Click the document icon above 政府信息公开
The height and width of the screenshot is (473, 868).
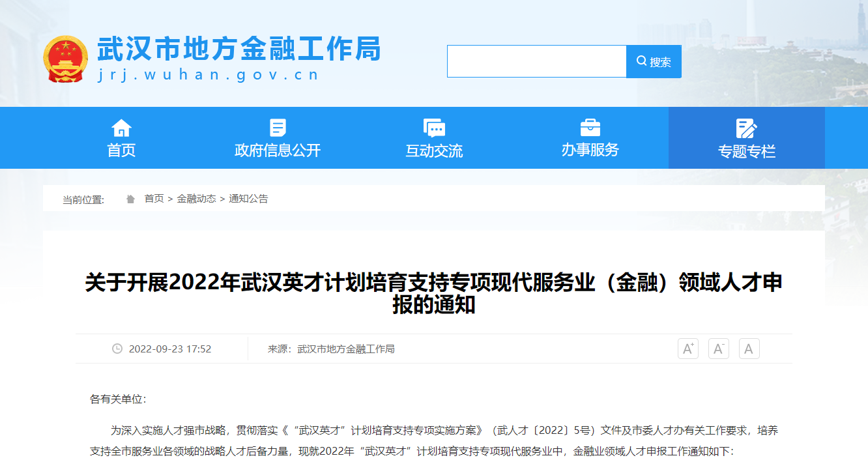(278, 126)
